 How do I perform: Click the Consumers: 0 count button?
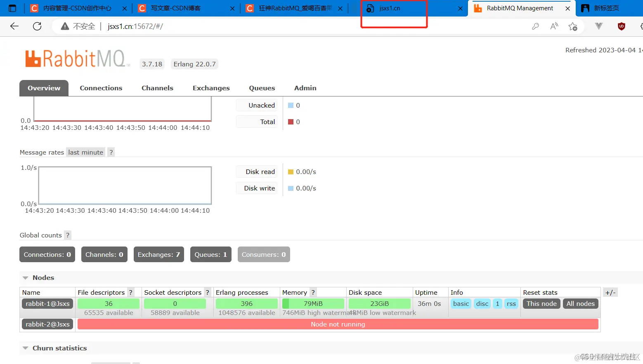(264, 255)
